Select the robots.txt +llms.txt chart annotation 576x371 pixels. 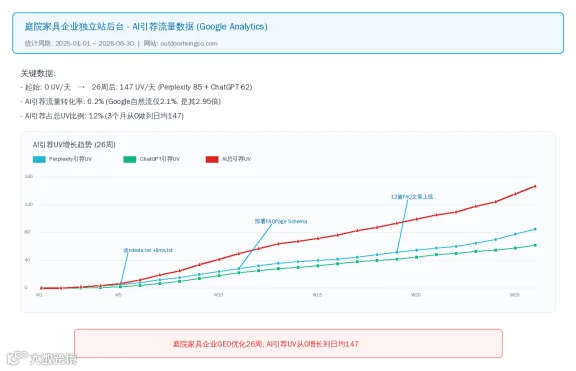[x=148, y=250]
